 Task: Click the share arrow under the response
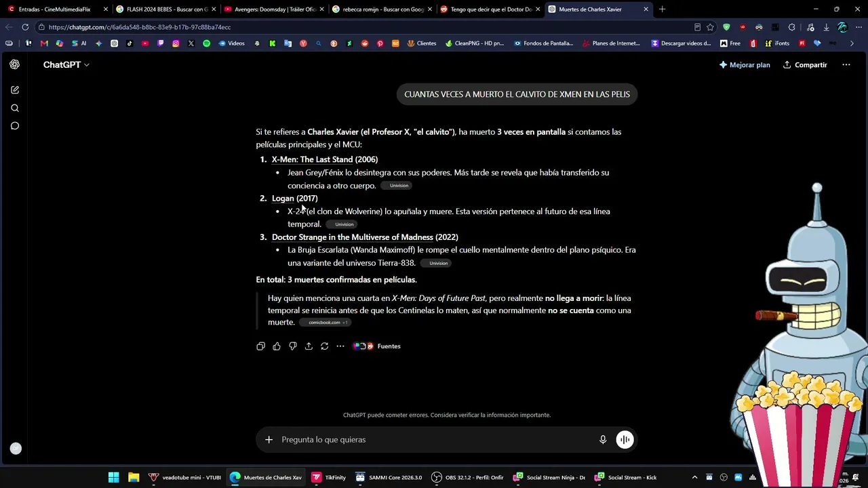pyautogui.click(x=309, y=346)
